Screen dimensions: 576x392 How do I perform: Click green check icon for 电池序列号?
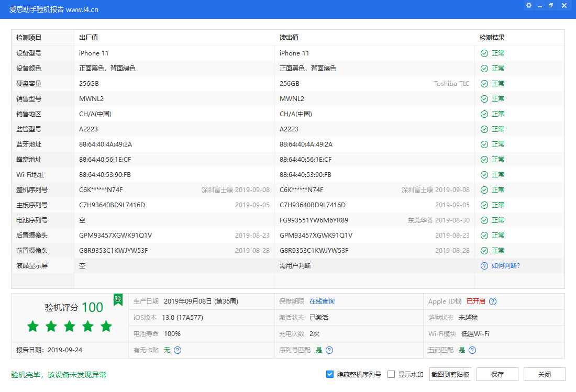484,220
